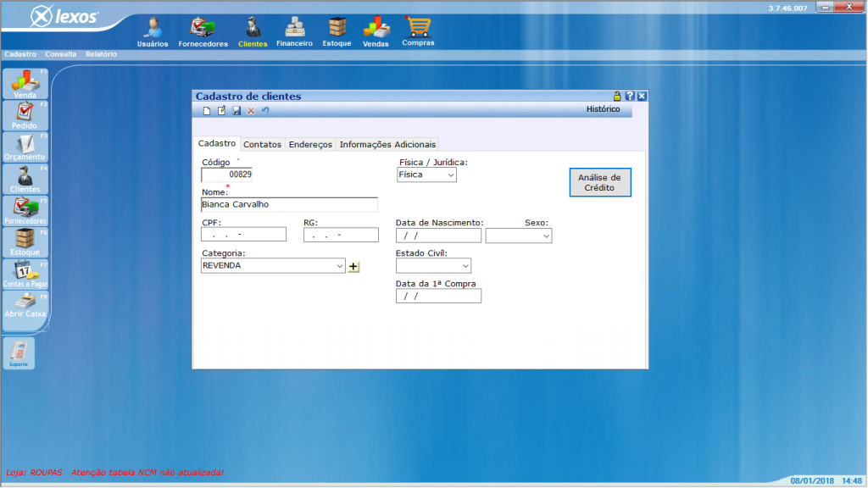Open Pedido sidebar shortcut
The height and width of the screenshot is (488, 868).
pos(25,115)
